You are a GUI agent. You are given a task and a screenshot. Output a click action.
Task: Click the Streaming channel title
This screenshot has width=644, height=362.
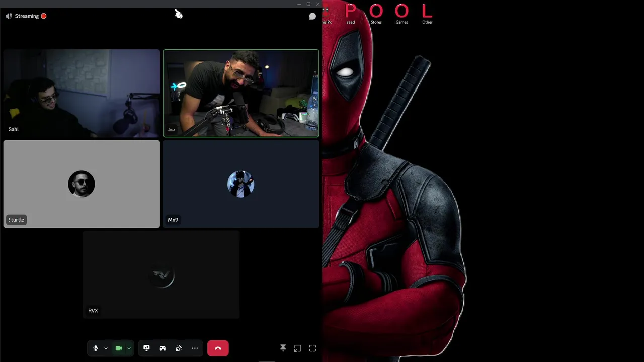(x=27, y=16)
